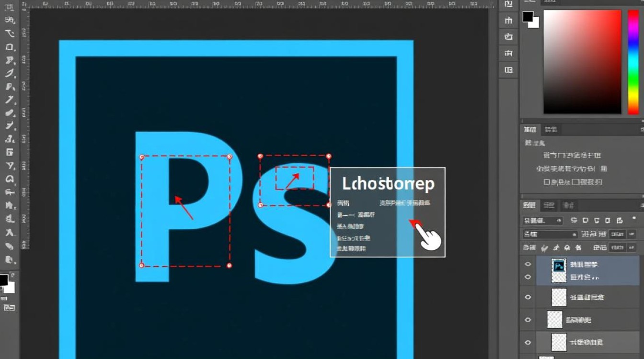Toggle the layer filtering switch dot
Screen dimensions: 644x359
[634, 218]
